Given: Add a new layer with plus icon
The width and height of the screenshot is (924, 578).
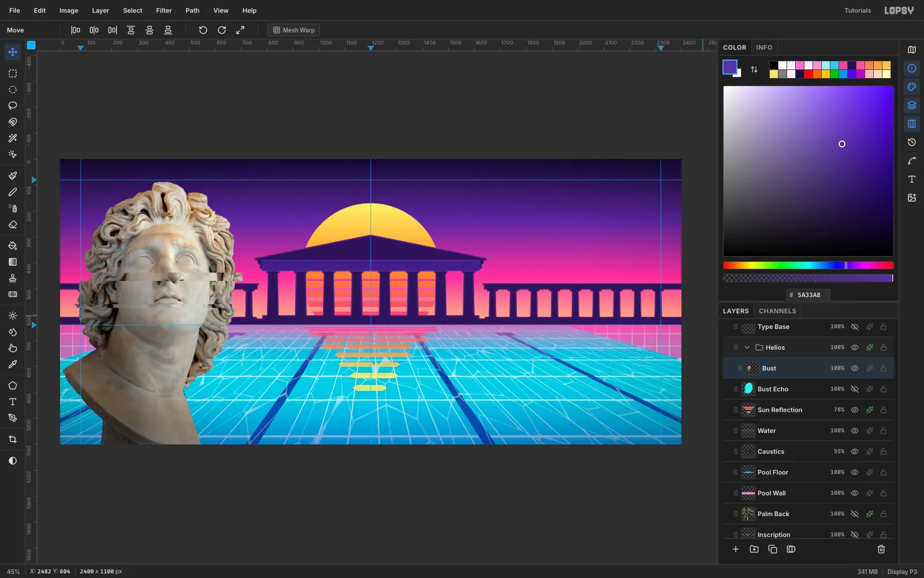Looking at the screenshot, I should point(736,549).
